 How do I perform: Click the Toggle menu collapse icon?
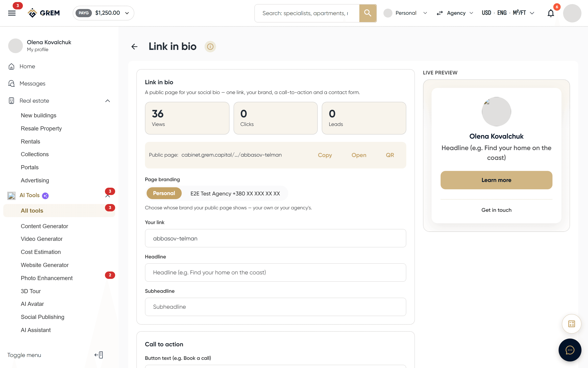tap(99, 355)
